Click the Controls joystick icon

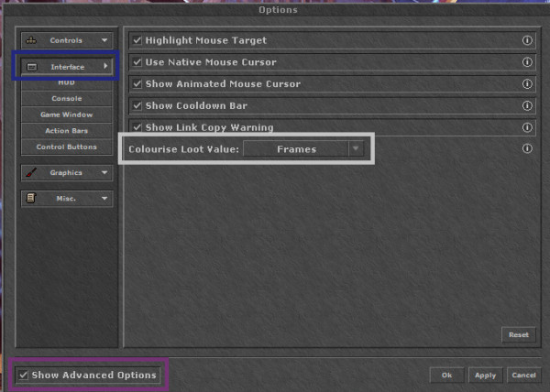pos(31,40)
